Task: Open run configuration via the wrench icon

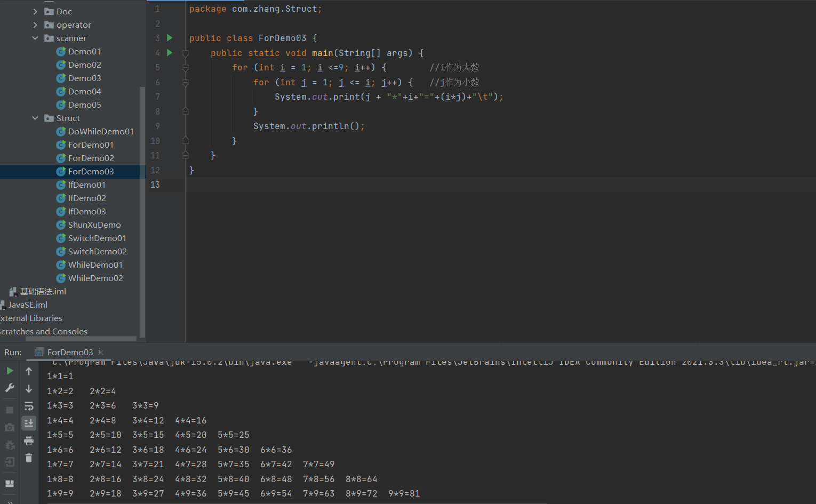Action: coord(10,388)
